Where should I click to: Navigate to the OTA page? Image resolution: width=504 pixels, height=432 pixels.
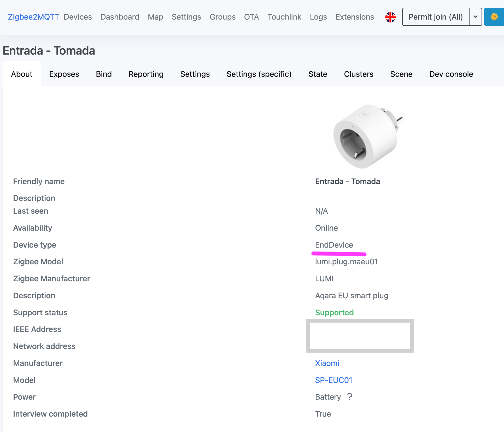[x=251, y=17]
